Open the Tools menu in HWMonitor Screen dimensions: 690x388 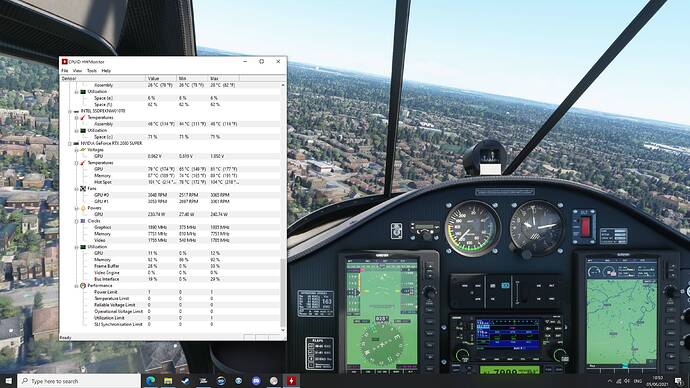coord(92,70)
